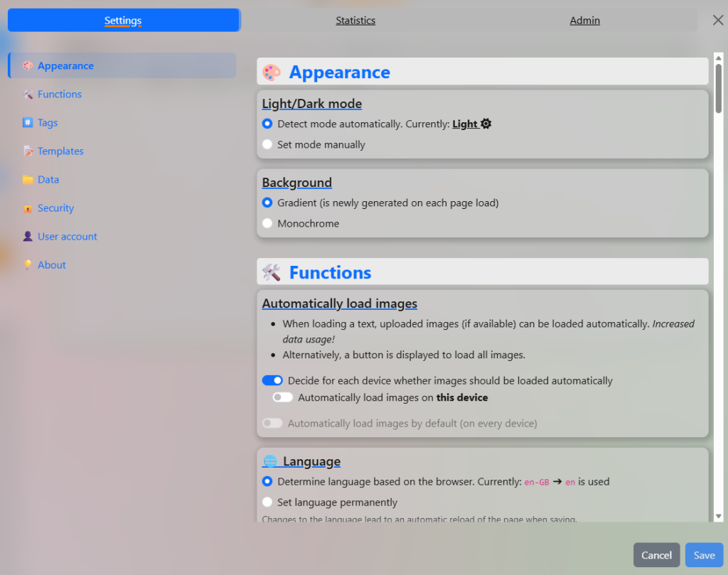Click the lock icon for Security
The width and height of the screenshot is (728, 575).
click(x=28, y=208)
